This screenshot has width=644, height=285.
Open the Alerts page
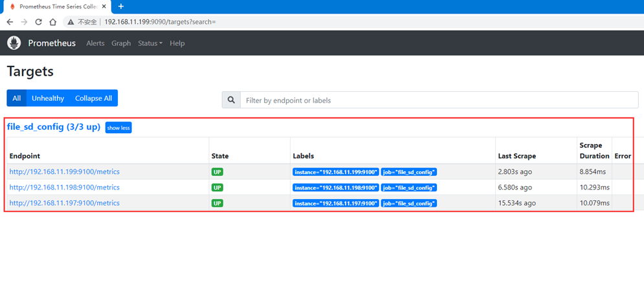[95, 43]
